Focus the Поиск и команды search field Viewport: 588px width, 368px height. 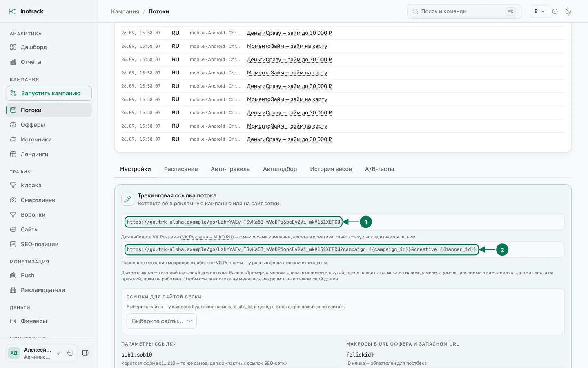pyautogui.click(x=464, y=11)
